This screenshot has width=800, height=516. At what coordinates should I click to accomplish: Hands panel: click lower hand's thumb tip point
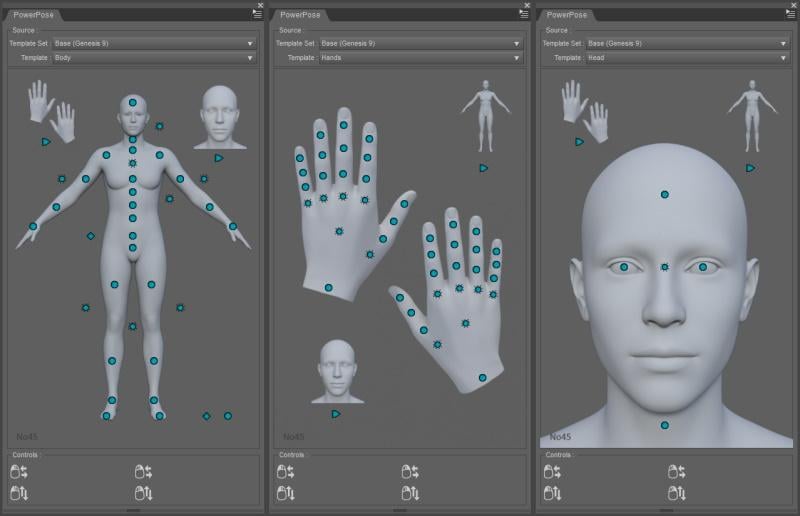click(400, 298)
